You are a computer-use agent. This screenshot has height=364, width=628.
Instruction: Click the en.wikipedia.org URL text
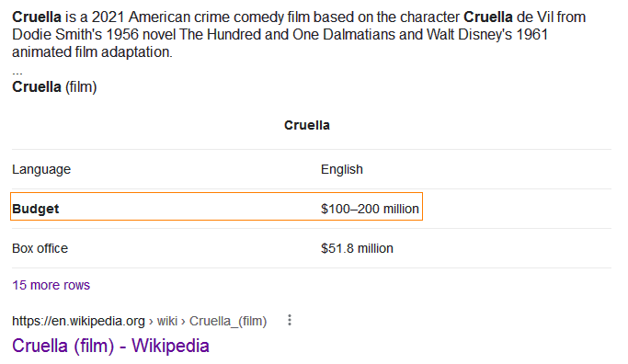coord(78,321)
